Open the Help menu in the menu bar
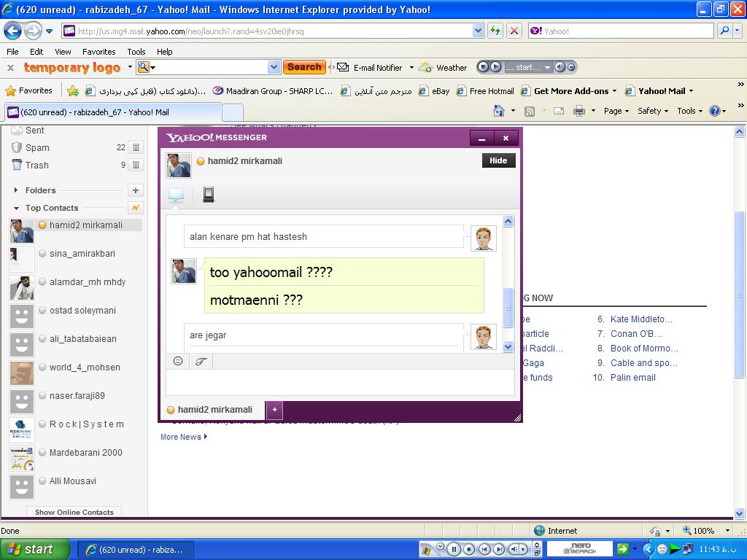The height and width of the screenshot is (560, 747). pyautogui.click(x=164, y=52)
